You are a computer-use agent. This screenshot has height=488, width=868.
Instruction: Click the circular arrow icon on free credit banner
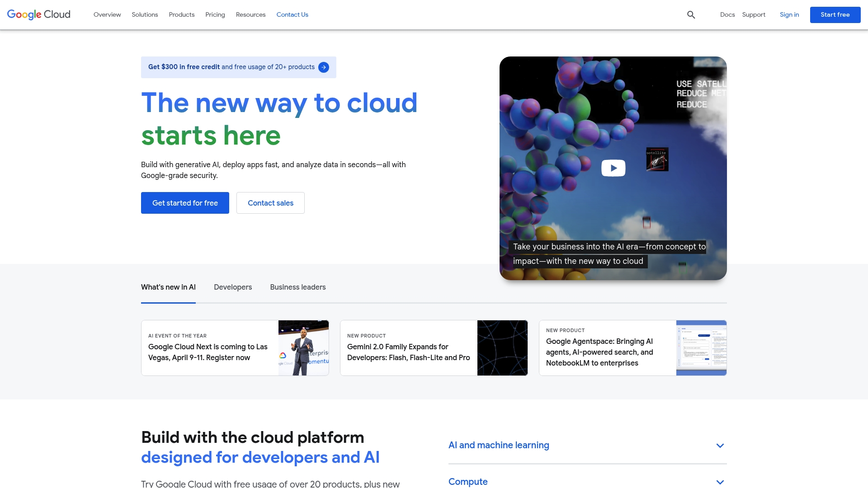pos(324,67)
